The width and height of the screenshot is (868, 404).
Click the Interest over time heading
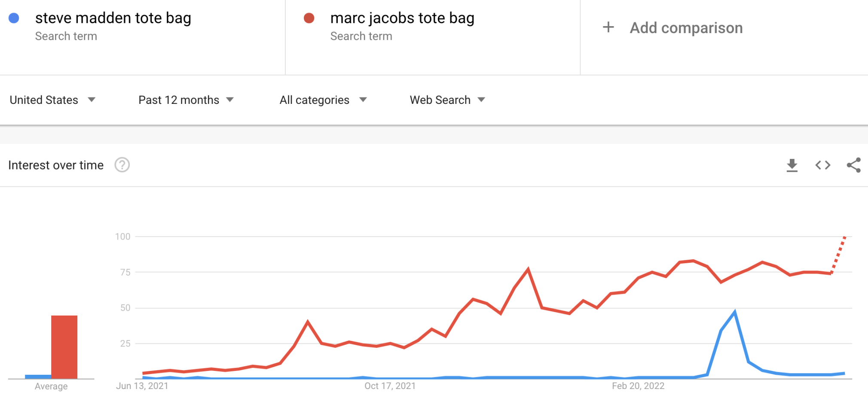(x=56, y=165)
